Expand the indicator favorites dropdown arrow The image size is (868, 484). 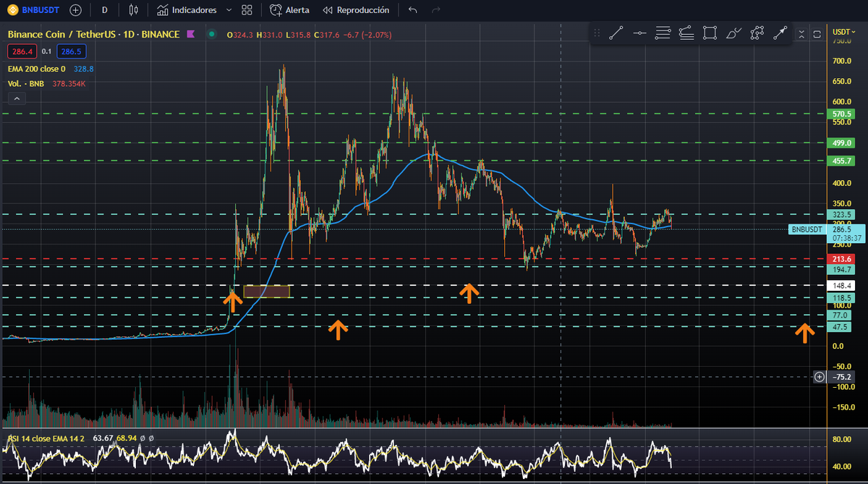point(229,10)
